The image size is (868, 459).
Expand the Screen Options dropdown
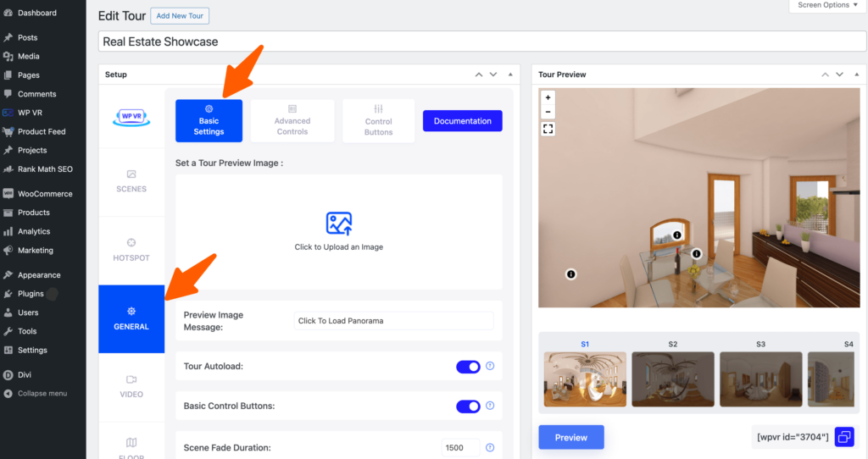[x=827, y=5]
